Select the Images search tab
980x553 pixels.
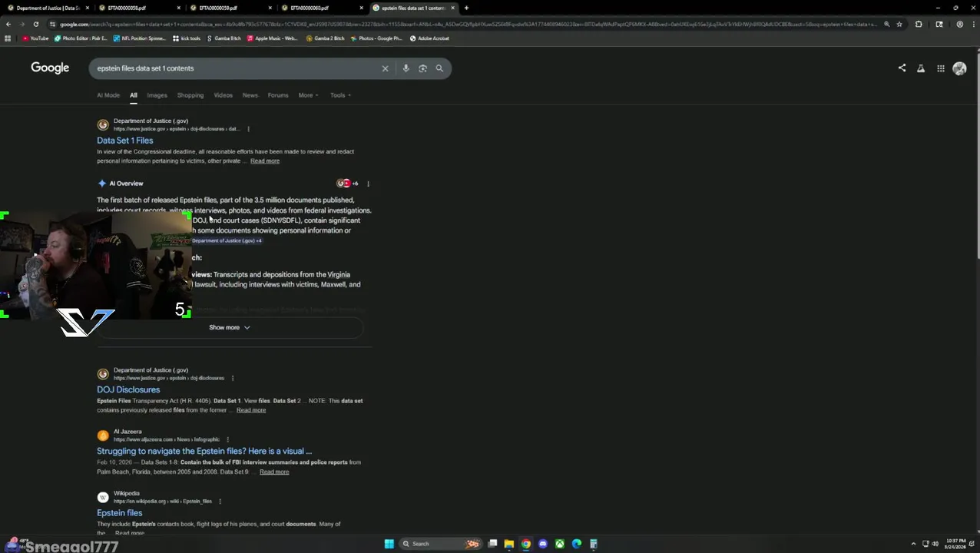tap(157, 95)
